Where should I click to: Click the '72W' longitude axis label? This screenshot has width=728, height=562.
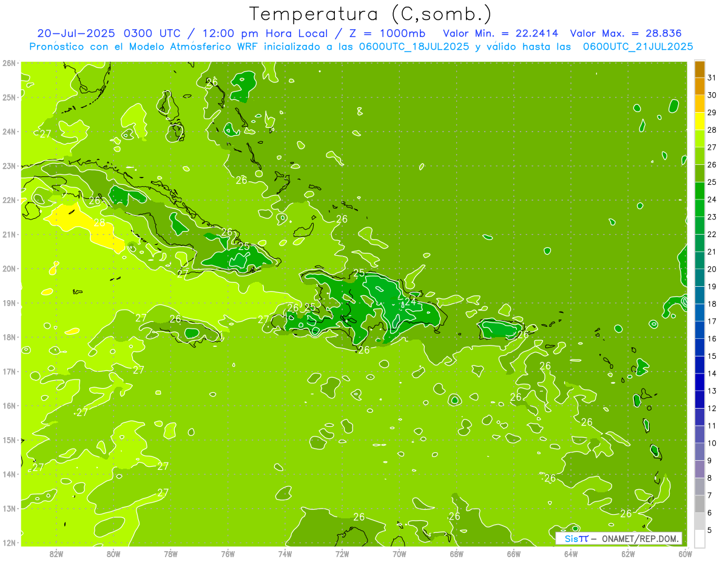[342, 554]
